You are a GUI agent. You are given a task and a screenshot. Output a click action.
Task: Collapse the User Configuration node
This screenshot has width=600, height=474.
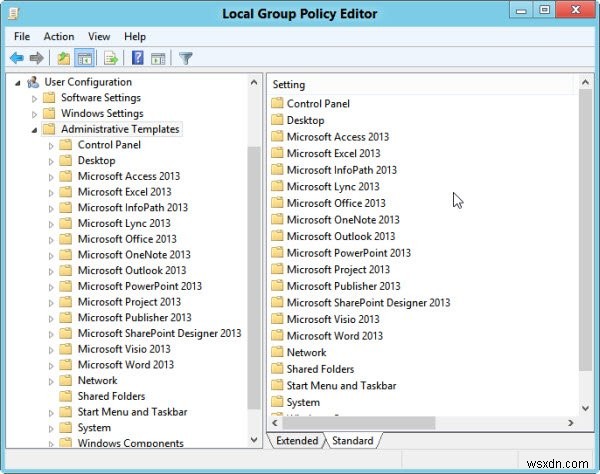pos(18,83)
